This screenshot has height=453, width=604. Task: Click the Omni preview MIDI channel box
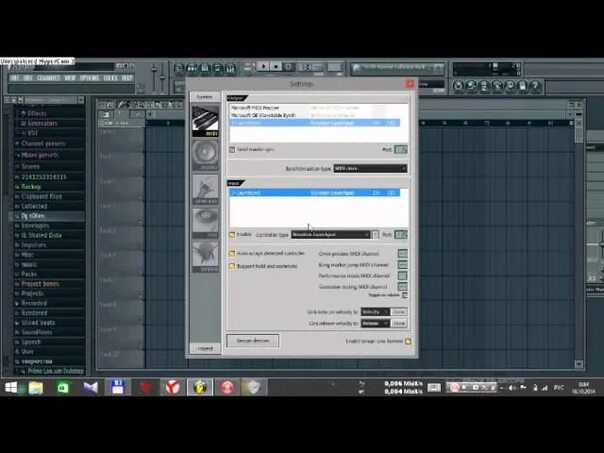tap(403, 253)
